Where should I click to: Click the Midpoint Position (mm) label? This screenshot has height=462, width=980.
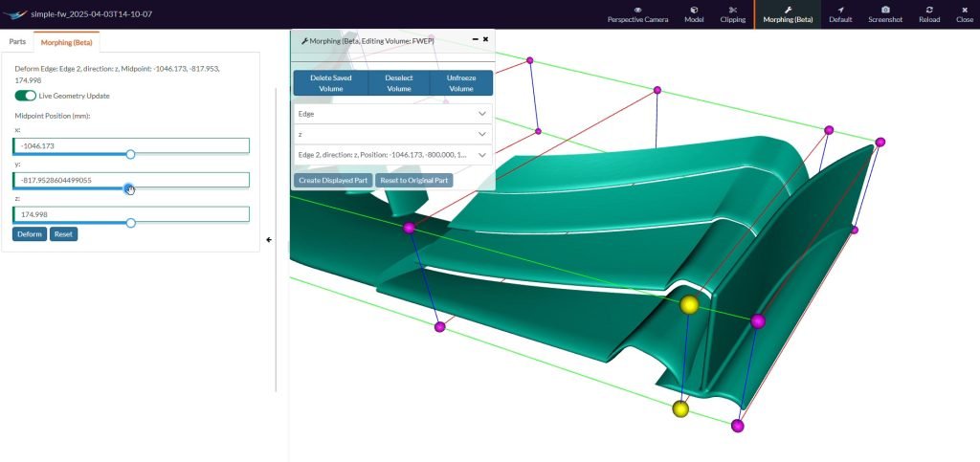53,116
